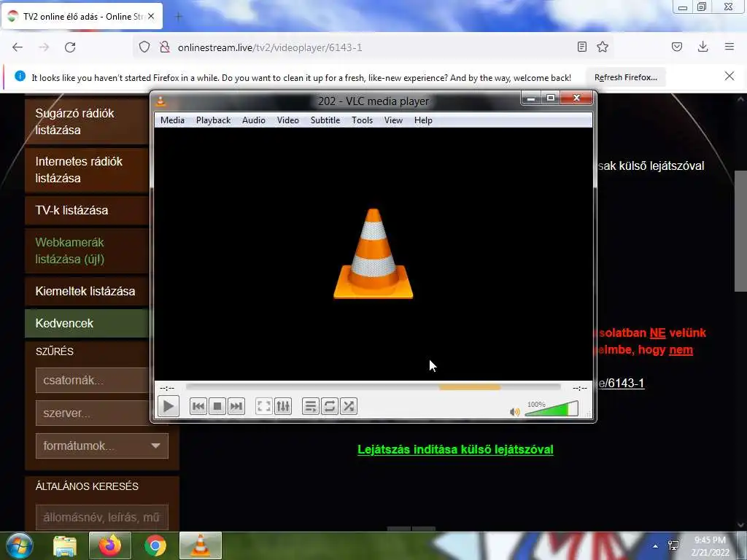Click the network tray icon
Screen dimensions: 747x560
pyautogui.click(x=673, y=545)
